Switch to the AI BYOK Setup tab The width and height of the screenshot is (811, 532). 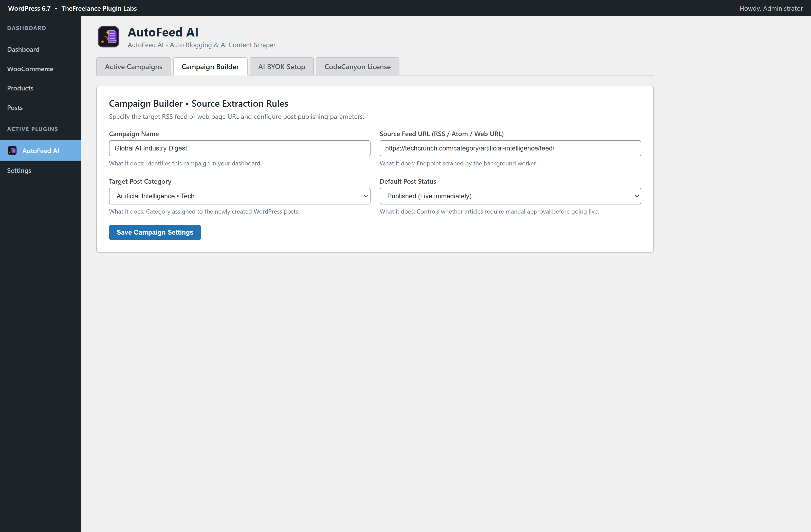282,66
